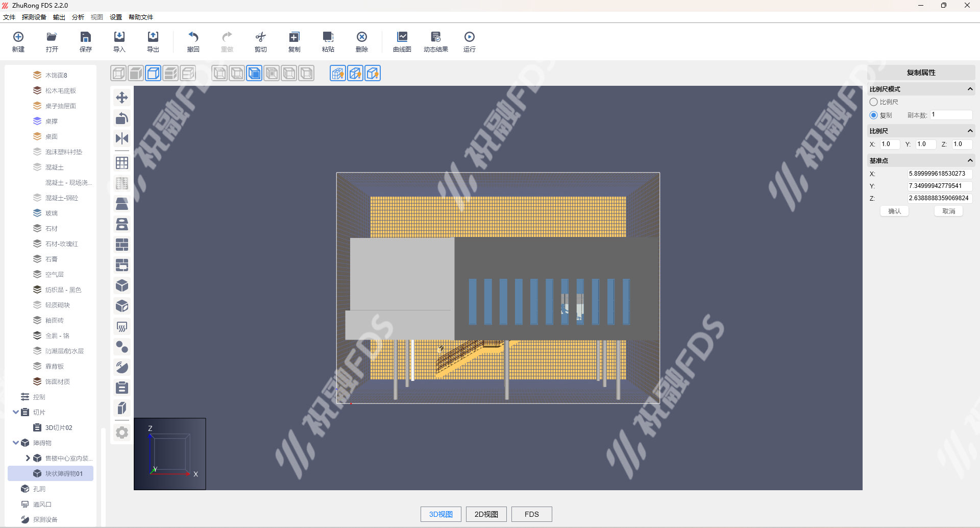Click the 副本数 input field
980x528 pixels.
951,115
